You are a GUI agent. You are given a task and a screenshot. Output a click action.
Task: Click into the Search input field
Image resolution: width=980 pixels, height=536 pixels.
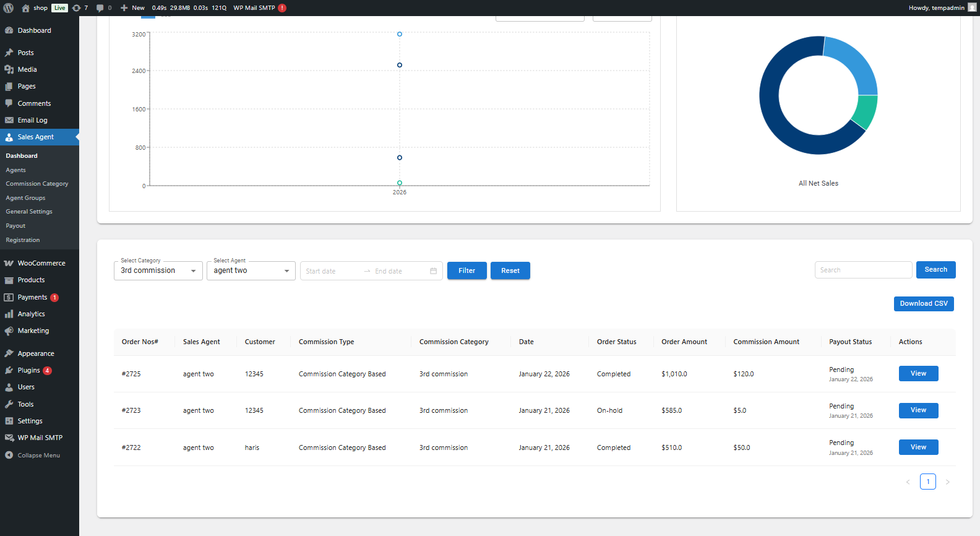point(863,270)
